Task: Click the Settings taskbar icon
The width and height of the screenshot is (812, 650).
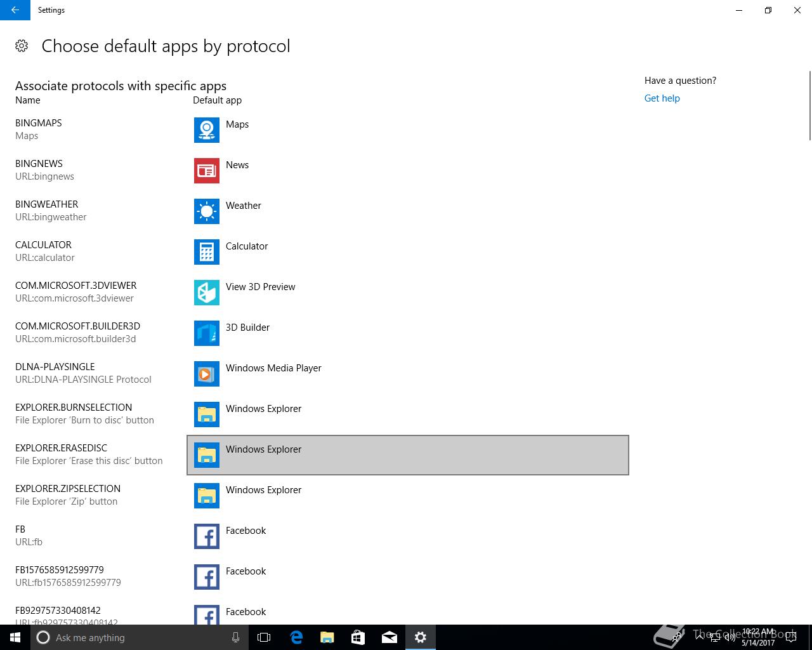Action: coord(421,637)
